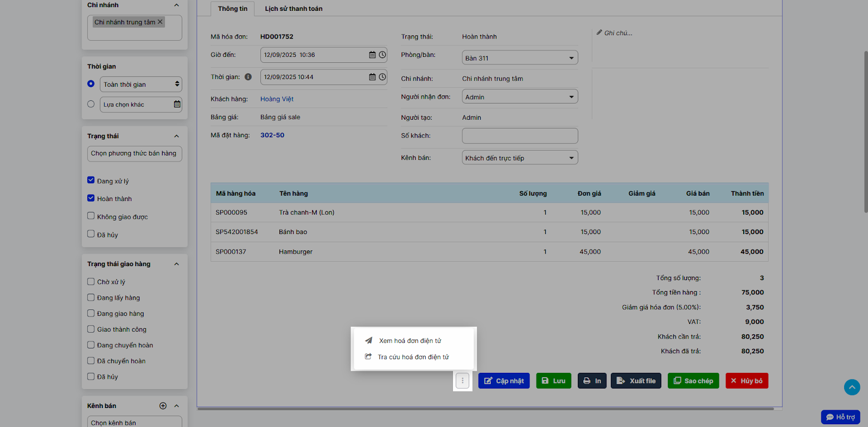
Task: Click the scroll-to-top arrow button
Action: [x=852, y=387]
